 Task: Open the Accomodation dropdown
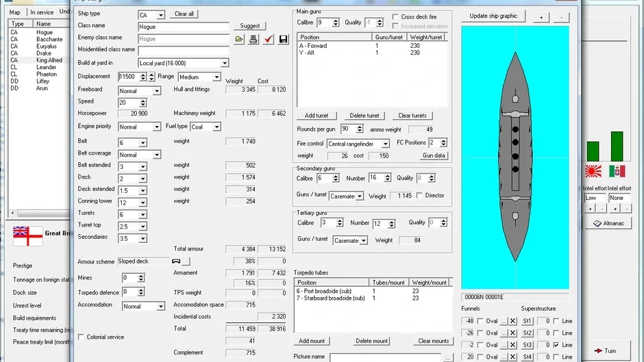[x=160, y=307]
